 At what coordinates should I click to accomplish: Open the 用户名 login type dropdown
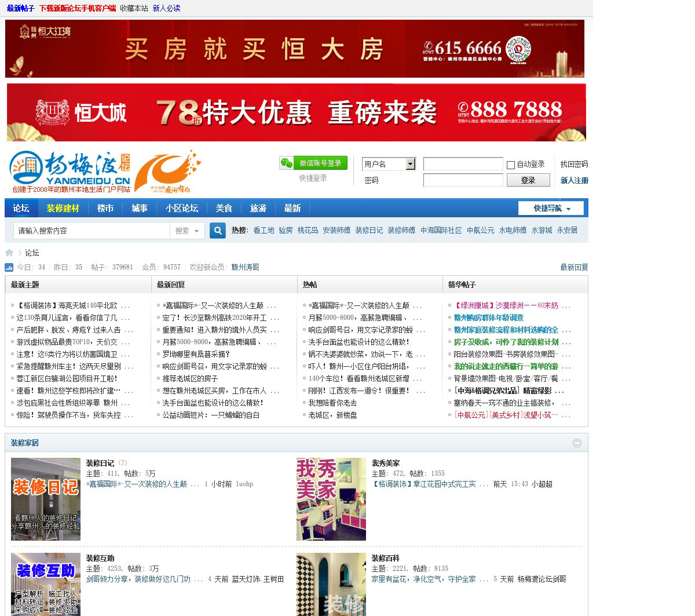coord(389,164)
